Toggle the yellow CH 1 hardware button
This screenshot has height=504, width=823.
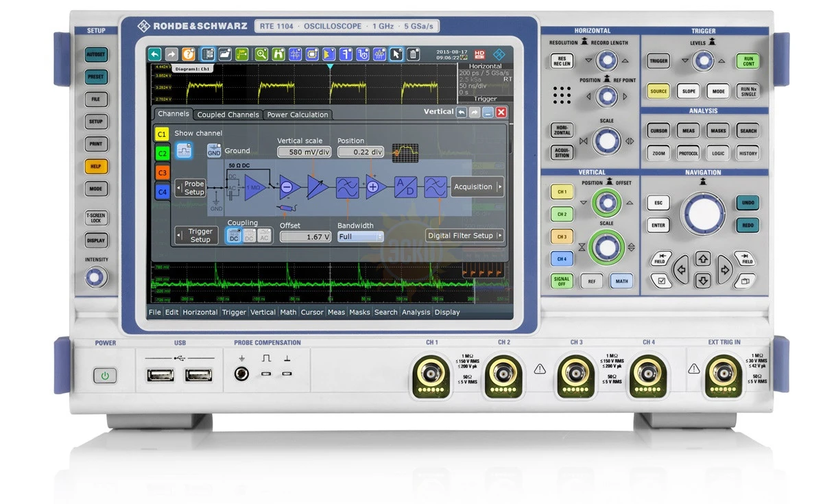[x=562, y=192]
